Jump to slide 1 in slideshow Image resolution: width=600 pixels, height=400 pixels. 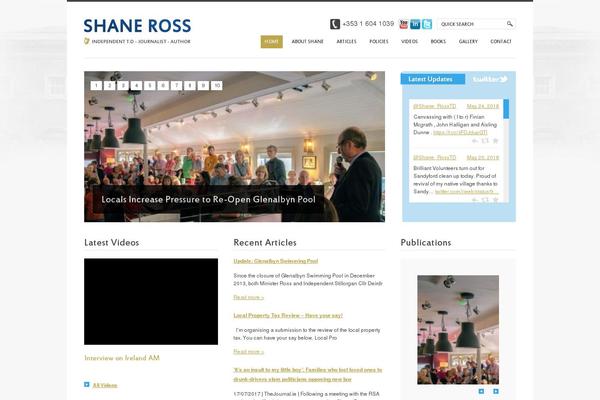[96, 86]
